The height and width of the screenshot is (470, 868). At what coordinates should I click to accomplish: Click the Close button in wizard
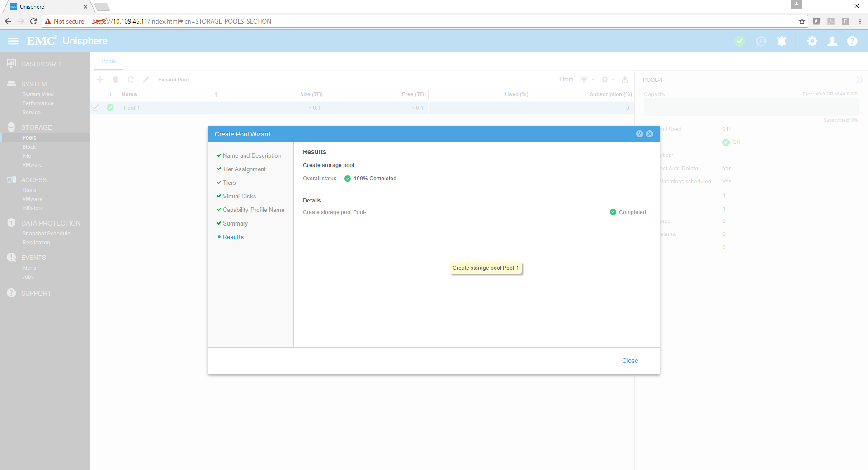pos(630,361)
